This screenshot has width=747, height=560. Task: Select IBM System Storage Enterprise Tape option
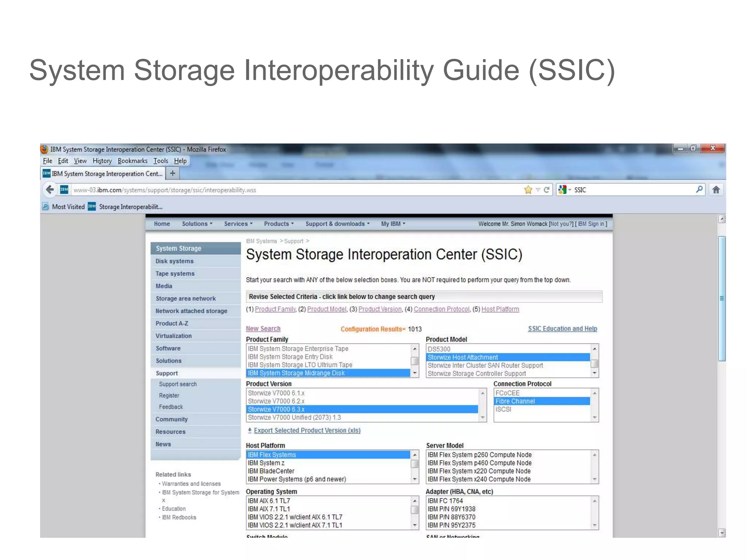pyautogui.click(x=328, y=349)
